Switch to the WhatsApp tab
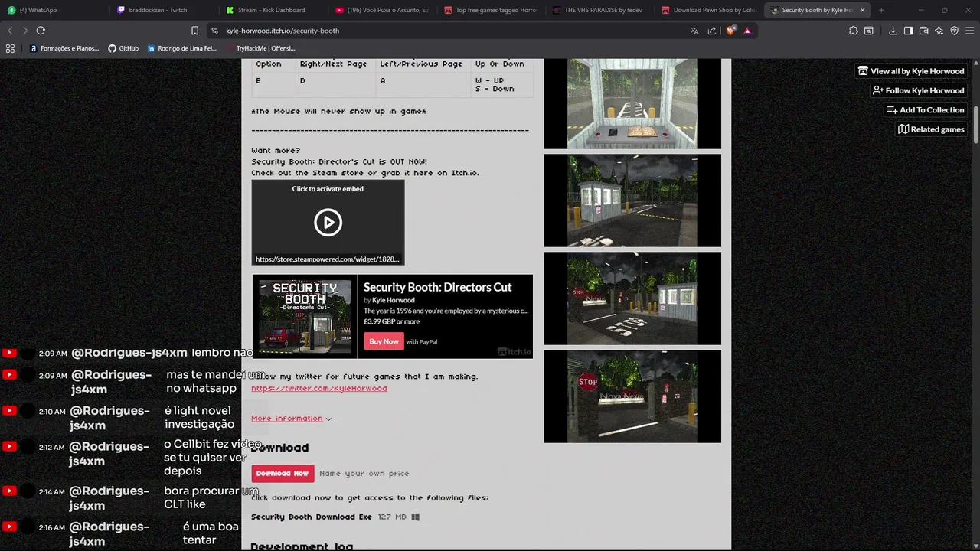This screenshot has width=980, height=551. 54,10
